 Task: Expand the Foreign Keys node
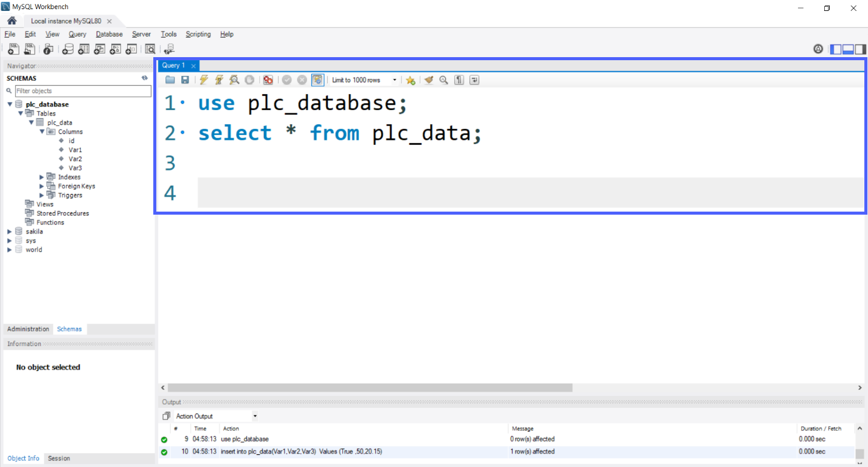click(x=42, y=186)
